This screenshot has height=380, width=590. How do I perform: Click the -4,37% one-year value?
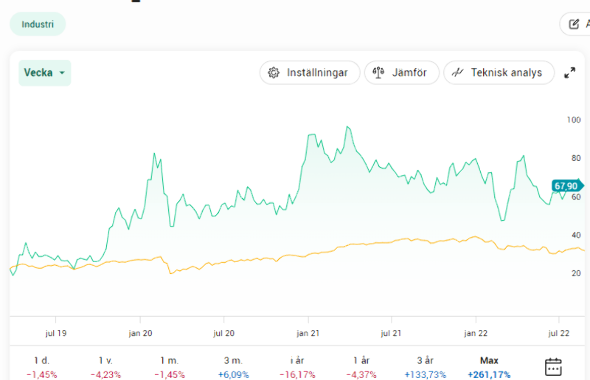(361, 375)
